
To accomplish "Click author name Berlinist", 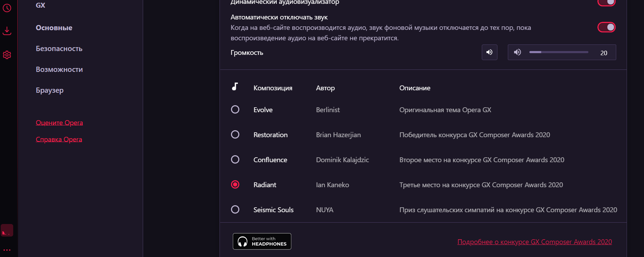I will [328, 110].
